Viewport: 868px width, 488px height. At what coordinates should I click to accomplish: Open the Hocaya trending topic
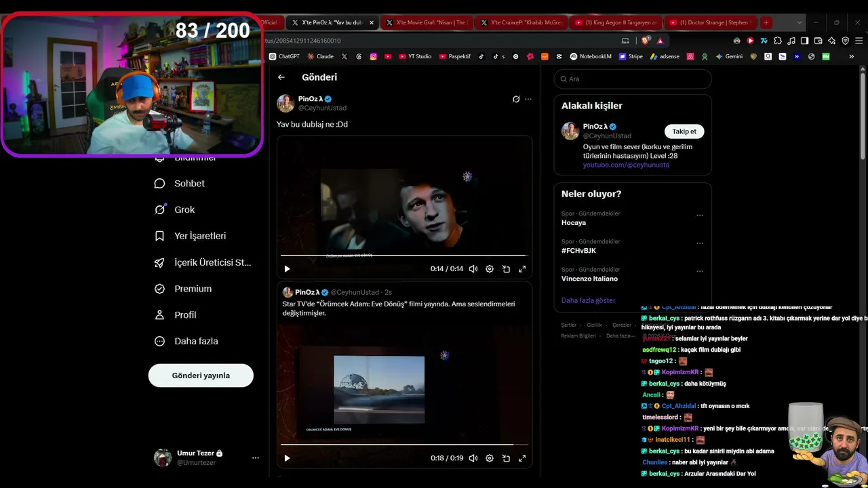click(x=574, y=222)
